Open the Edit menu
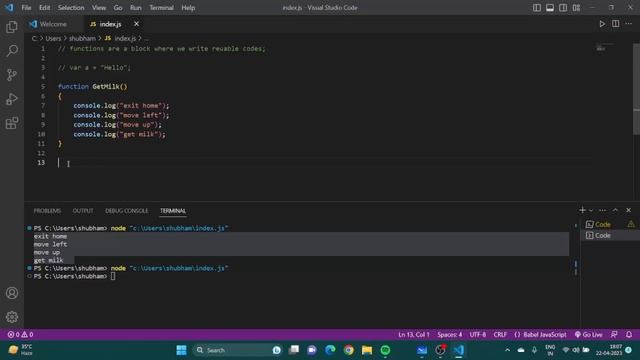 (x=44, y=8)
